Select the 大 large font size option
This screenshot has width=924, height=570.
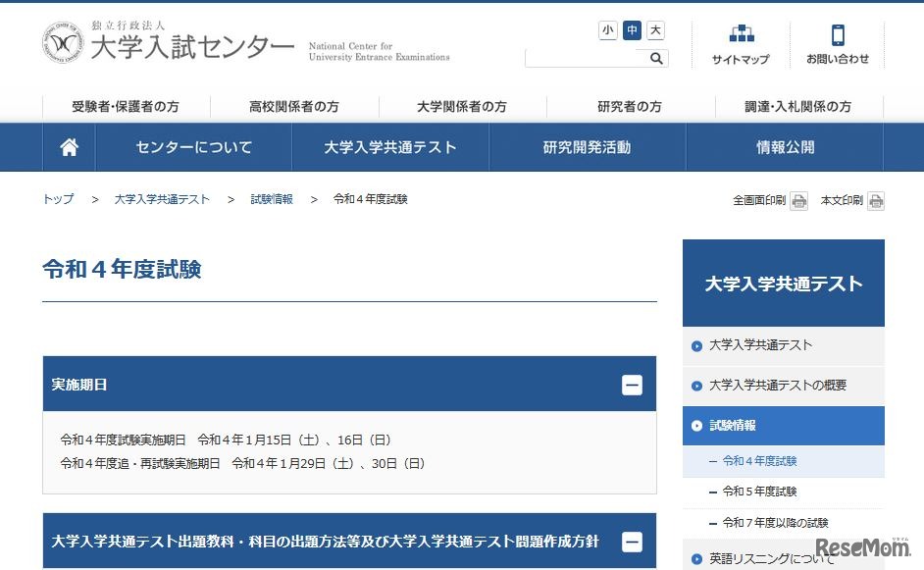(654, 30)
